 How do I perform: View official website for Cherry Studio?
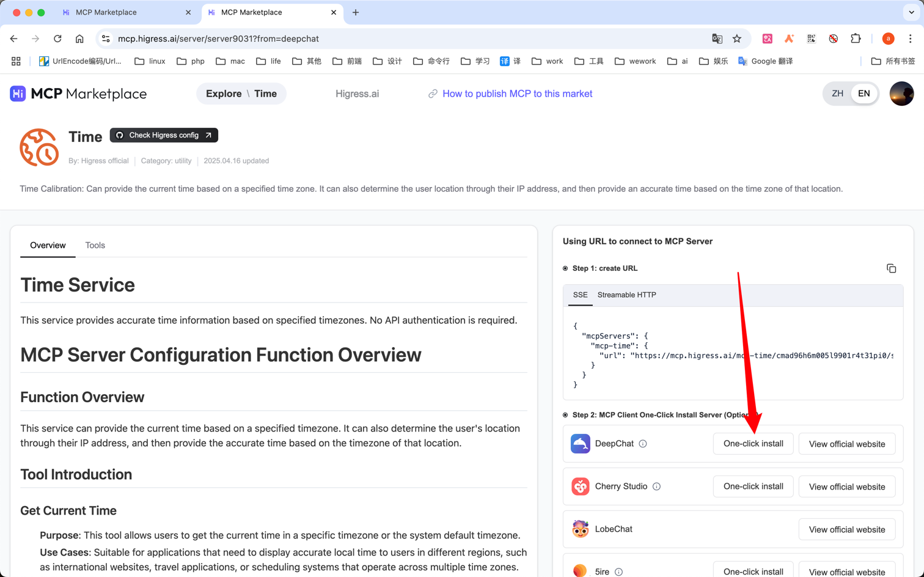click(847, 487)
